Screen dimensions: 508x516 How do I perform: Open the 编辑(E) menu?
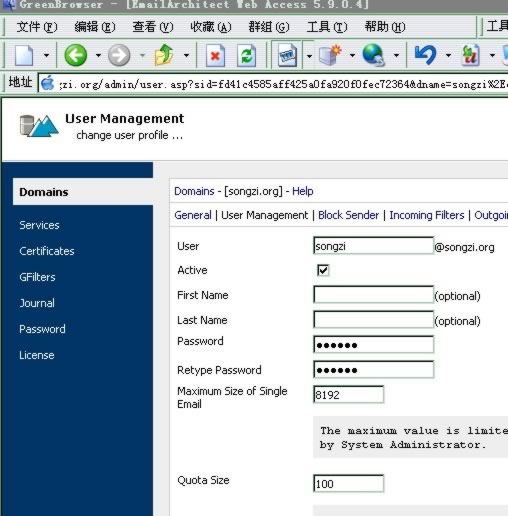[x=95, y=27]
